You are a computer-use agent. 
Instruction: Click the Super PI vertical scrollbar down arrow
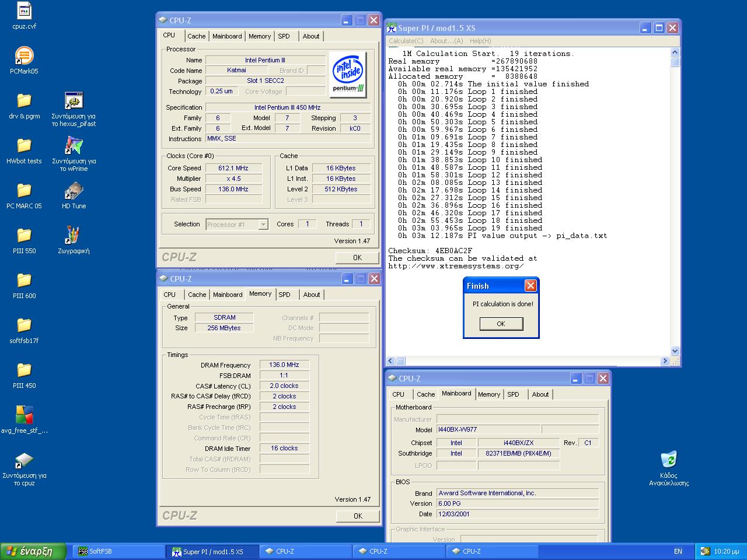tap(675, 351)
